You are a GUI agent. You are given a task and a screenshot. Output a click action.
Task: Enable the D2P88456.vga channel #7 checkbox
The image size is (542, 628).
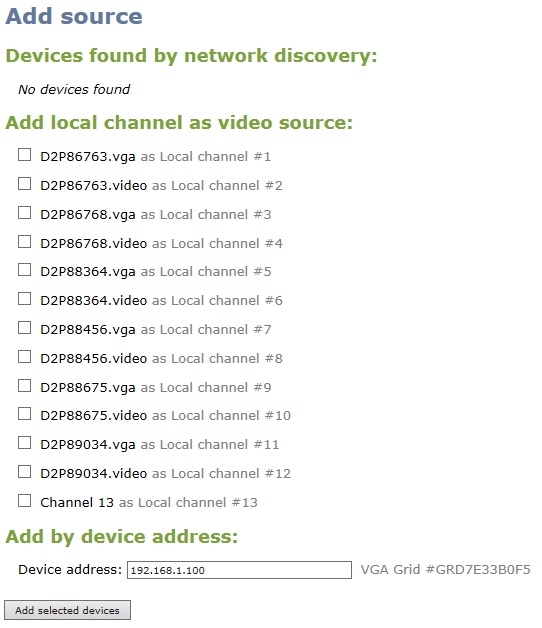tap(24, 328)
